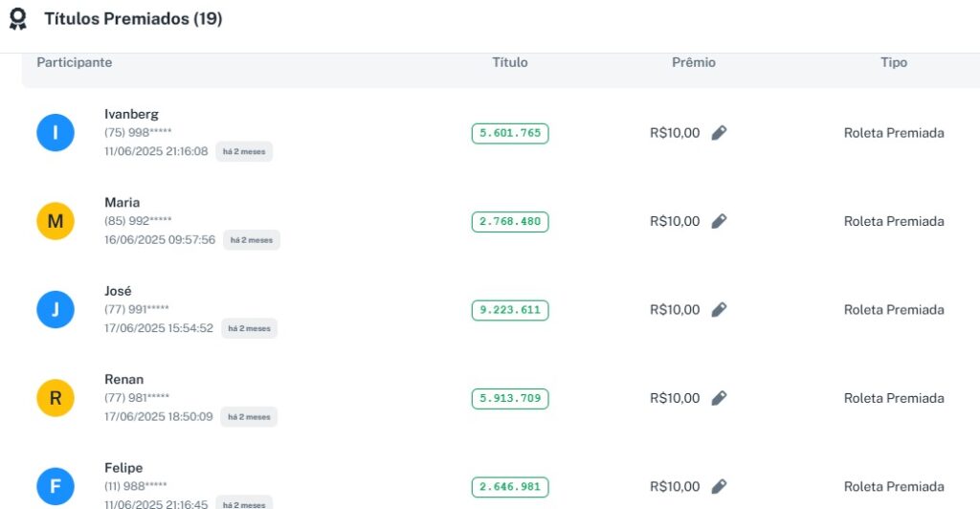
Task: Click the Título column header
Action: click(510, 63)
